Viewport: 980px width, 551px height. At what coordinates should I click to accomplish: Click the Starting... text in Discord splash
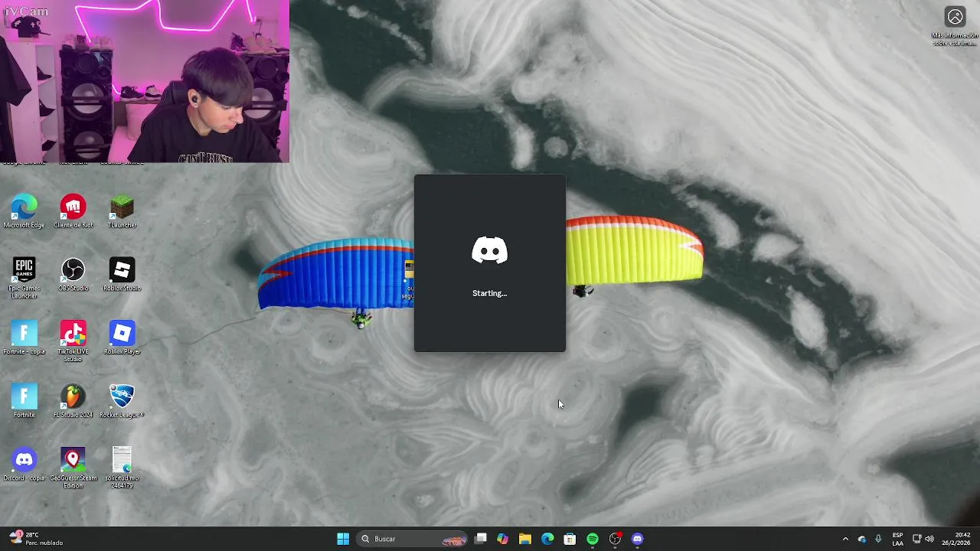pyautogui.click(x=490, y=293)
